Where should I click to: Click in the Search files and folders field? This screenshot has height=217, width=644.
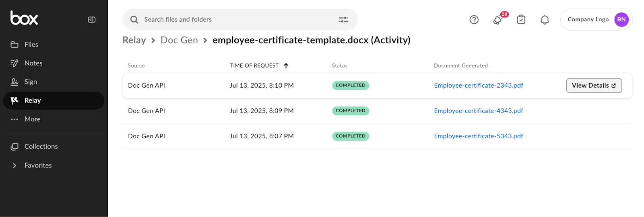pyautogui.click(x=237, y=20)
